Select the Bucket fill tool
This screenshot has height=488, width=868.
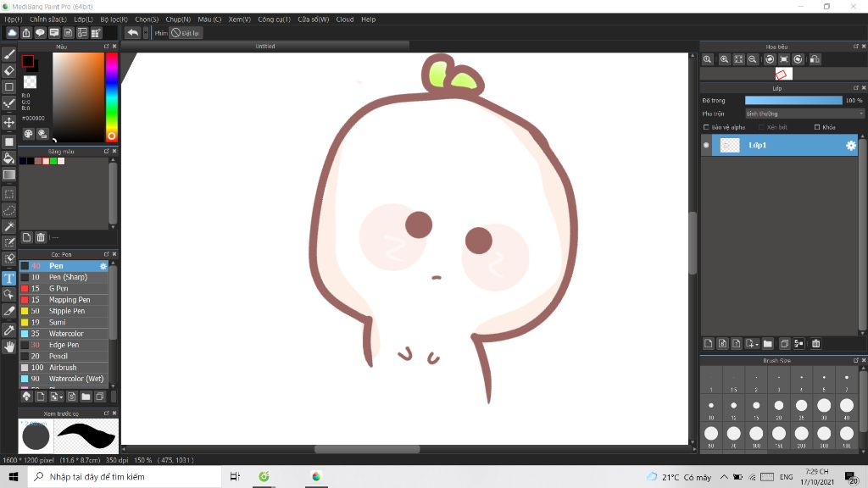point(9,158)
